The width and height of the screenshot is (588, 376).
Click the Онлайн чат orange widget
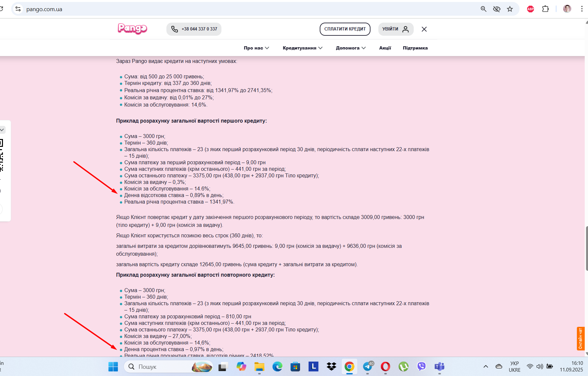click(580, 339)
